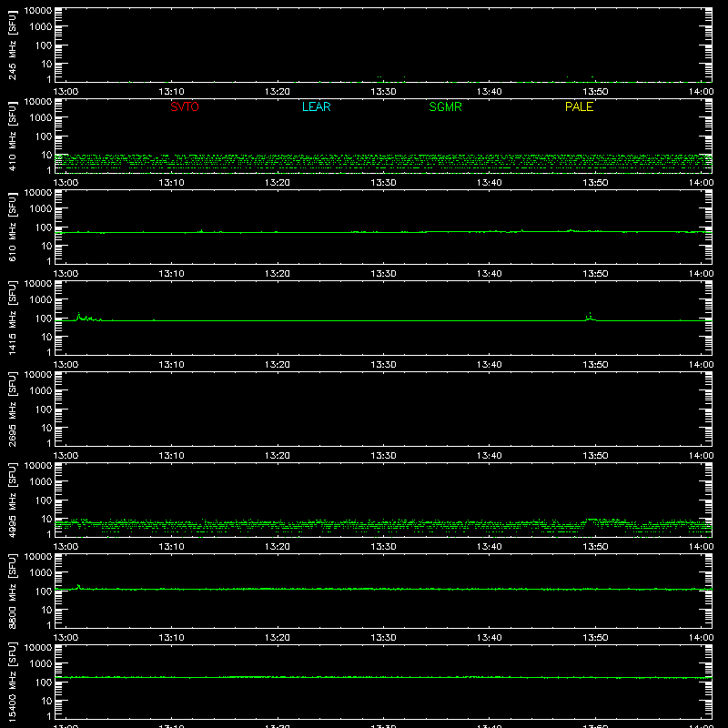Click 13:40 tick under the 2695 MHz plot
The image size is (728, 728).
coord(489,456)
